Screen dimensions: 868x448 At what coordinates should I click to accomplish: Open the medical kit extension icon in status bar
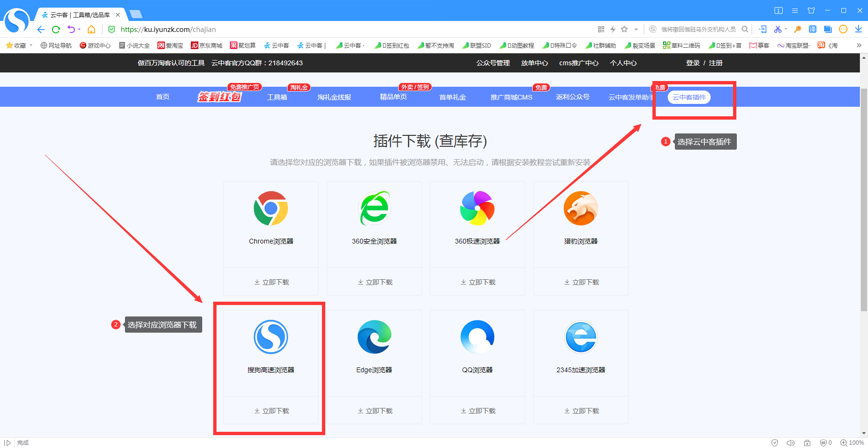tap(807, 442)
